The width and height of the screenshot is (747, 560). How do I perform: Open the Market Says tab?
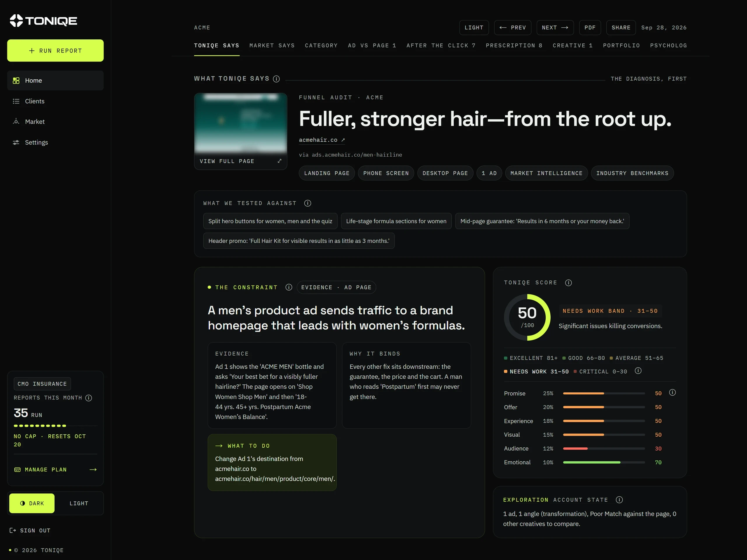pos(272,45)
